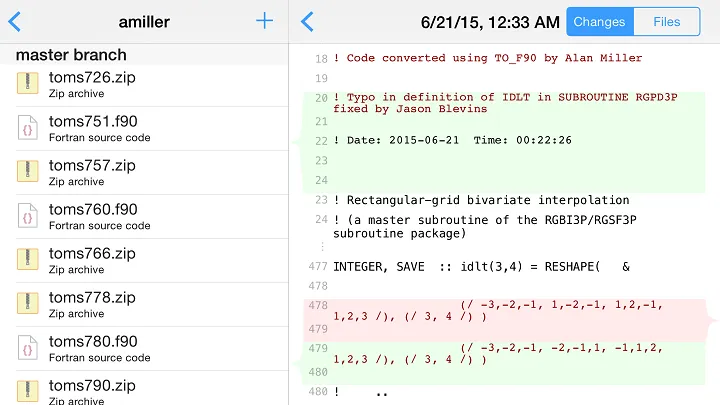Image resolution: width=720 pixels, height=405 pixels.
Task: Tap the toms760.f90 source file icon
Action: [x=27, y=216]
